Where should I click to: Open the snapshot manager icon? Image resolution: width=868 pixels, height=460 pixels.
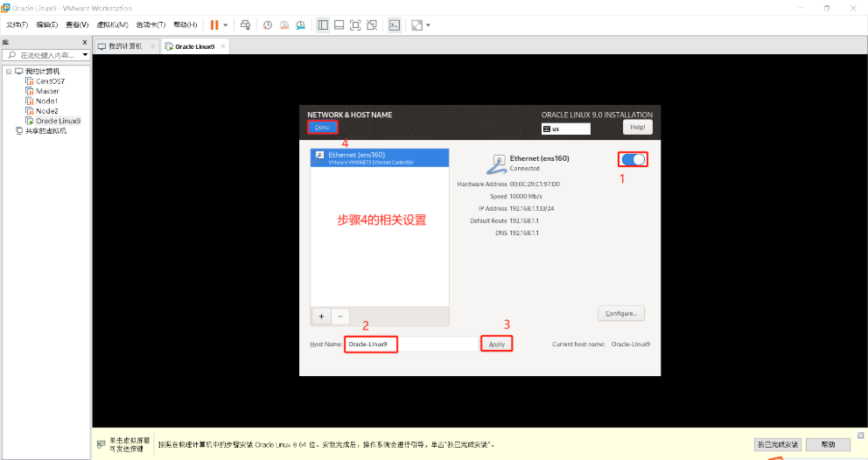point(300,24)
